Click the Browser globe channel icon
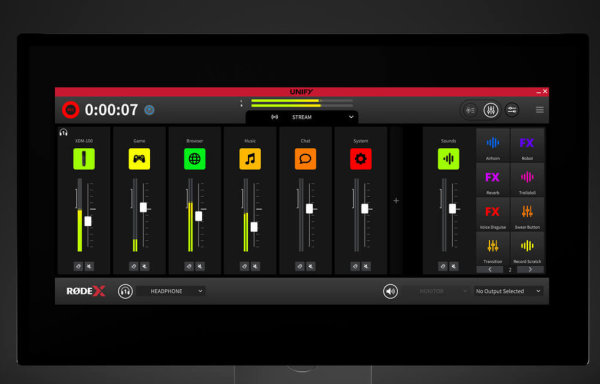 [194, 159]
